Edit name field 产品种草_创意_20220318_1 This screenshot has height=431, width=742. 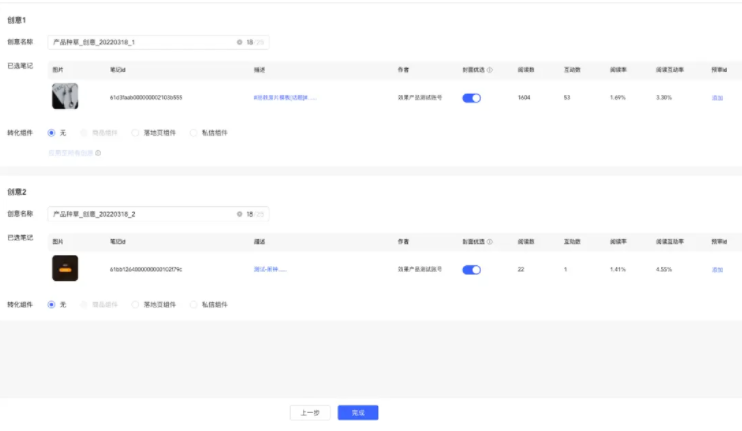(x=158, y=42)
